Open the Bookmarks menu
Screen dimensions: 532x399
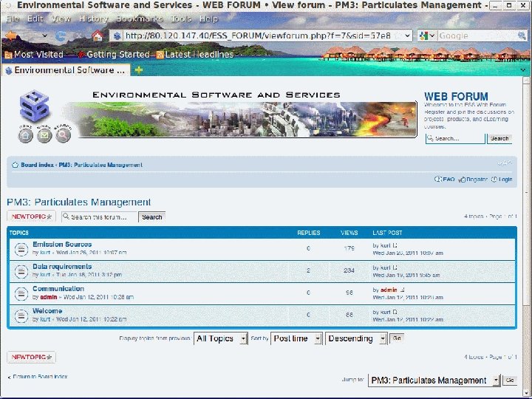(x=140, y=18)
